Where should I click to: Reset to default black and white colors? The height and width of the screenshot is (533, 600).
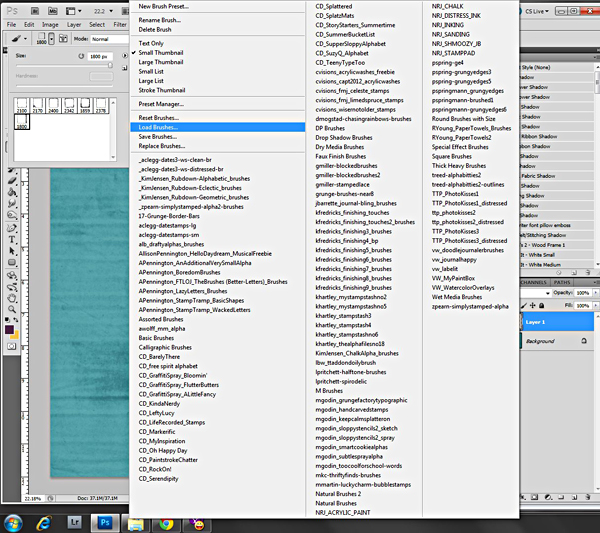click(7, 319)
